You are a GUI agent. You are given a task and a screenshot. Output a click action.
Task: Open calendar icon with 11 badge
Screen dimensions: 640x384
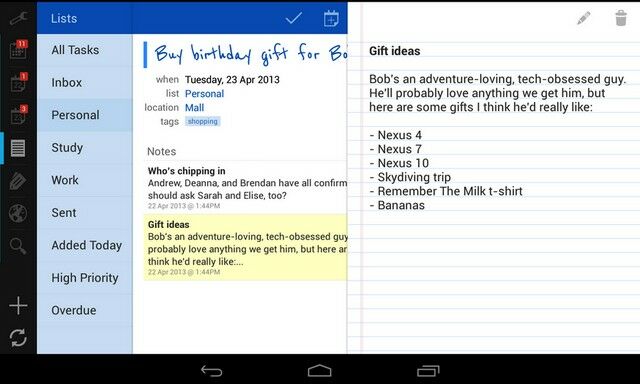pos(18,50)
